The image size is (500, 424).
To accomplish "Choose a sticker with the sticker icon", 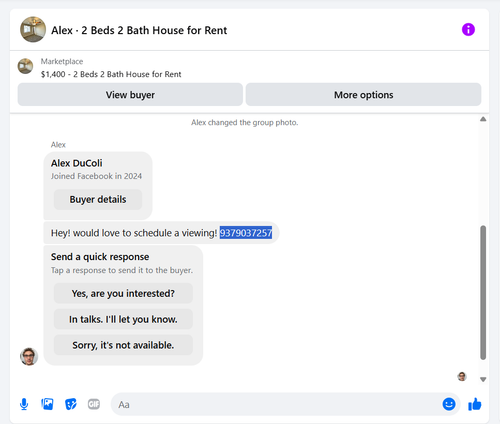I will click(71, 404).
